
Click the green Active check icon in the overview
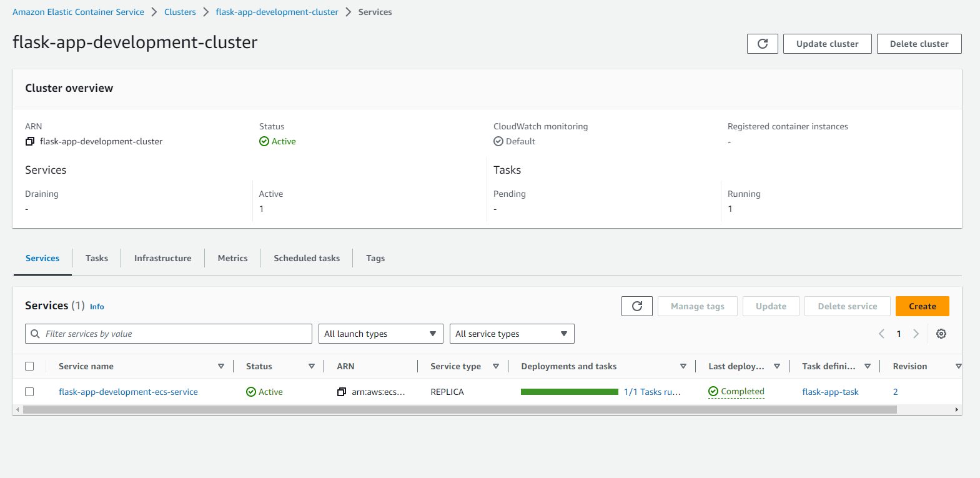264,141
